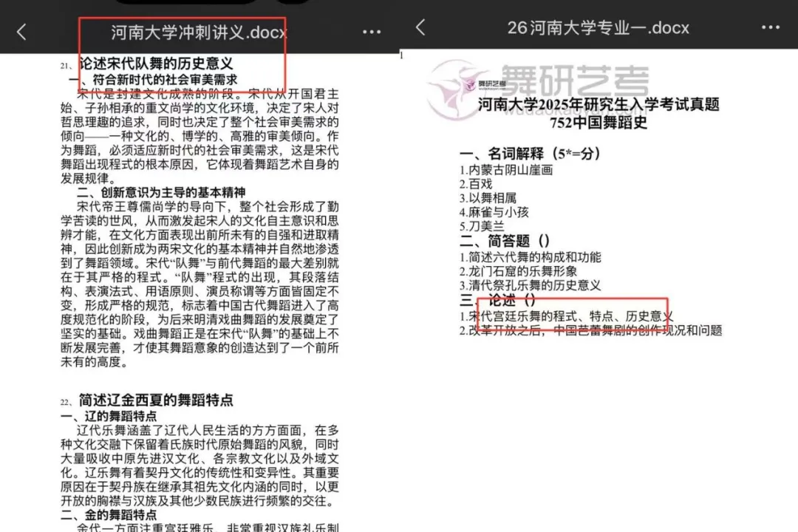Tap the 河南大学冲刺讲义.docx title
Viewport: 798px width, 532px height.
click(199, 33)
